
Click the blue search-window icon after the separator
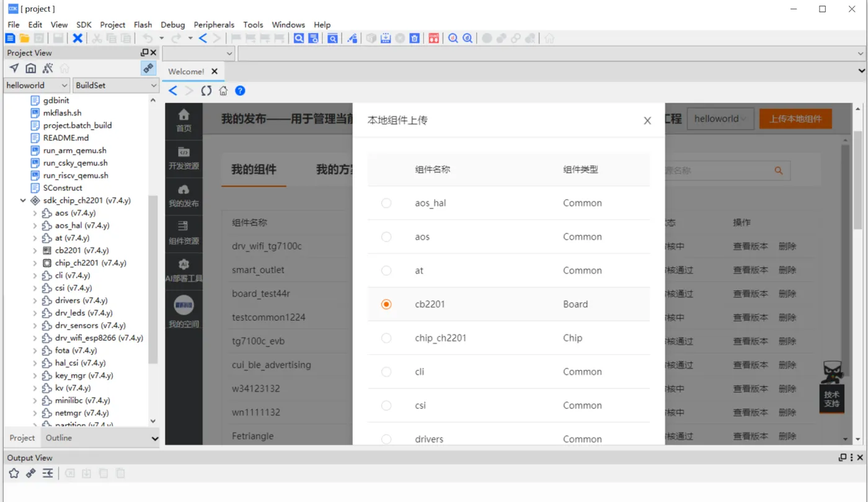(333, 38)
